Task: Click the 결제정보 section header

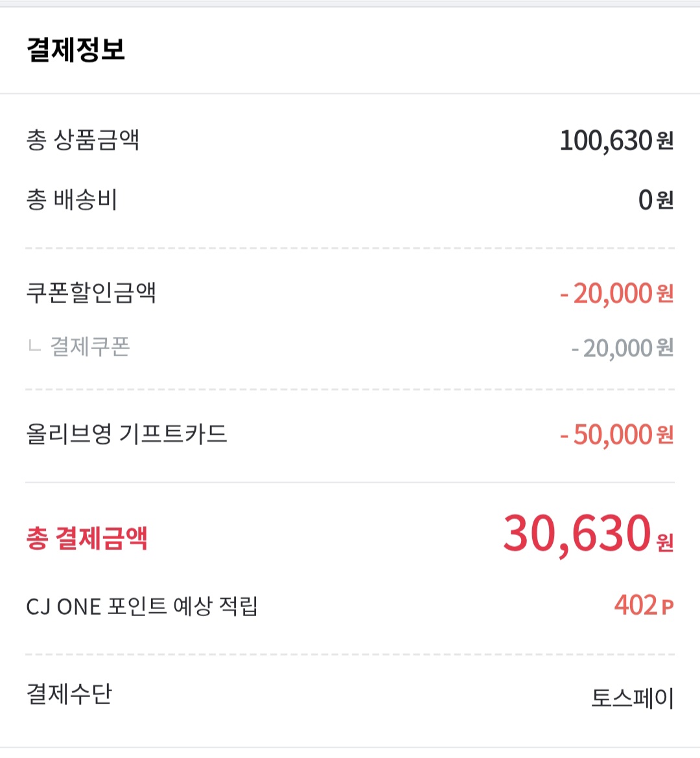Action: tap(76, 50)
